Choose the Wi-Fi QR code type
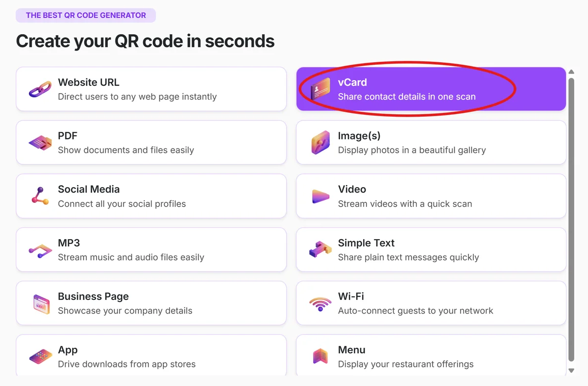Viewport: 588px width, 386px height. pos(431,303)
